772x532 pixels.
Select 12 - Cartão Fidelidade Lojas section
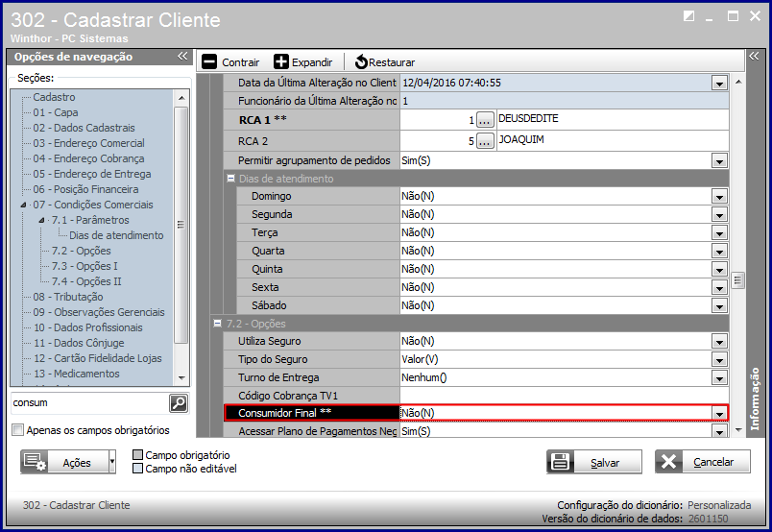[98, 358]
